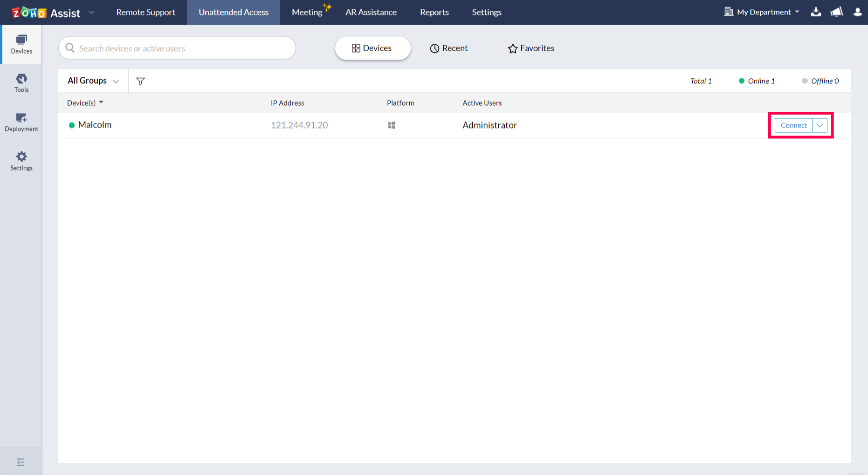
Task: Open the Connect button's dropdown arrow
Action: [819, 125]
